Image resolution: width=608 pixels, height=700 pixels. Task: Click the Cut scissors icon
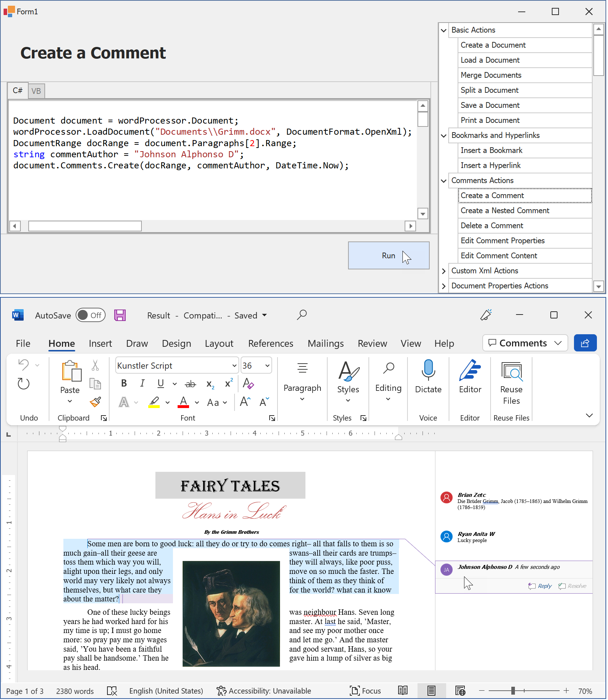[x=95, y=365]
